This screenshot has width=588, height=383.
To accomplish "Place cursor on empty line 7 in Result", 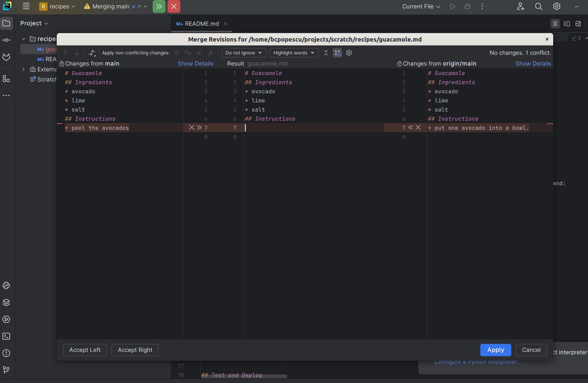I will pos(314,128).
